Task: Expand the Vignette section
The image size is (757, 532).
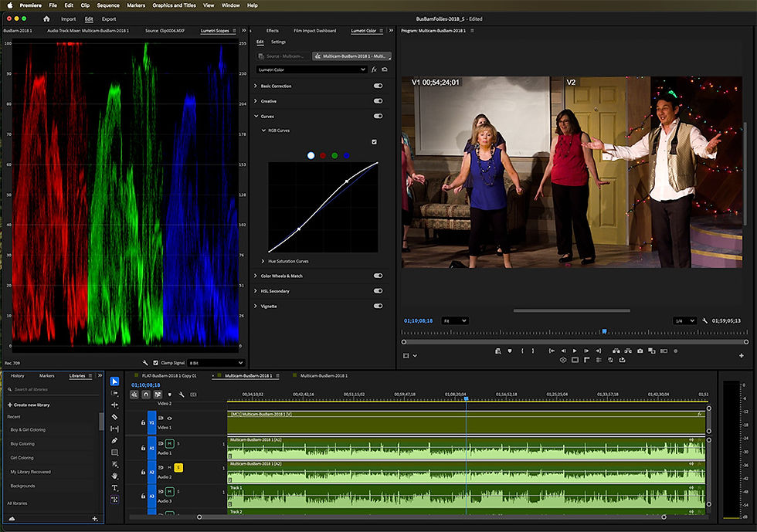Action: 256,306
